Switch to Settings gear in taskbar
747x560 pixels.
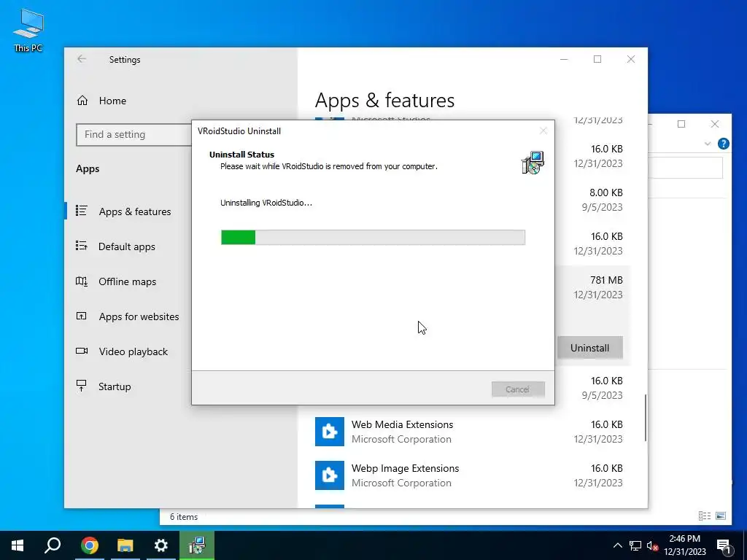pos(161,545)
